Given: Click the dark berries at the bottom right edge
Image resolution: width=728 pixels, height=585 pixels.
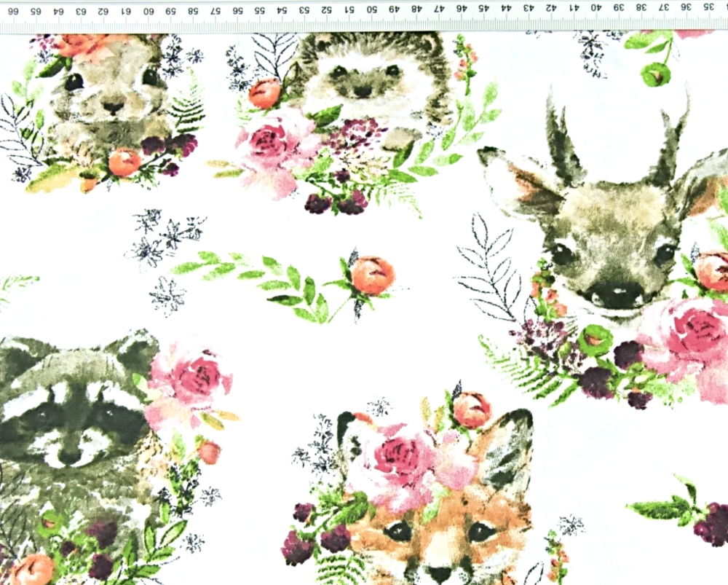Looking at the screenshot, I should click(x=710, y=525).
